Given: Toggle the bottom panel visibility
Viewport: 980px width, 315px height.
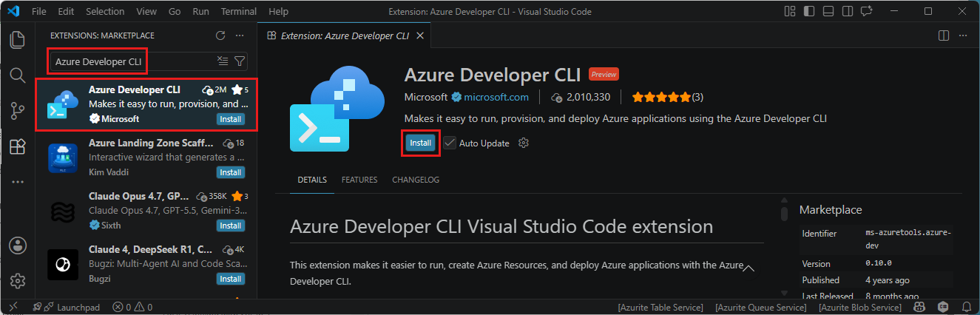Looking at the screenshot, I should coord(828,12).
